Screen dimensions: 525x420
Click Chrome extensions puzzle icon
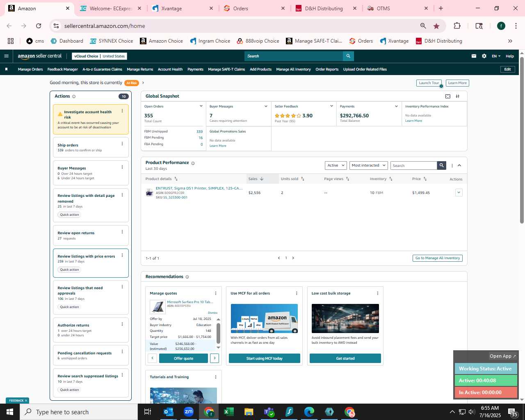(x=457, y=26)
